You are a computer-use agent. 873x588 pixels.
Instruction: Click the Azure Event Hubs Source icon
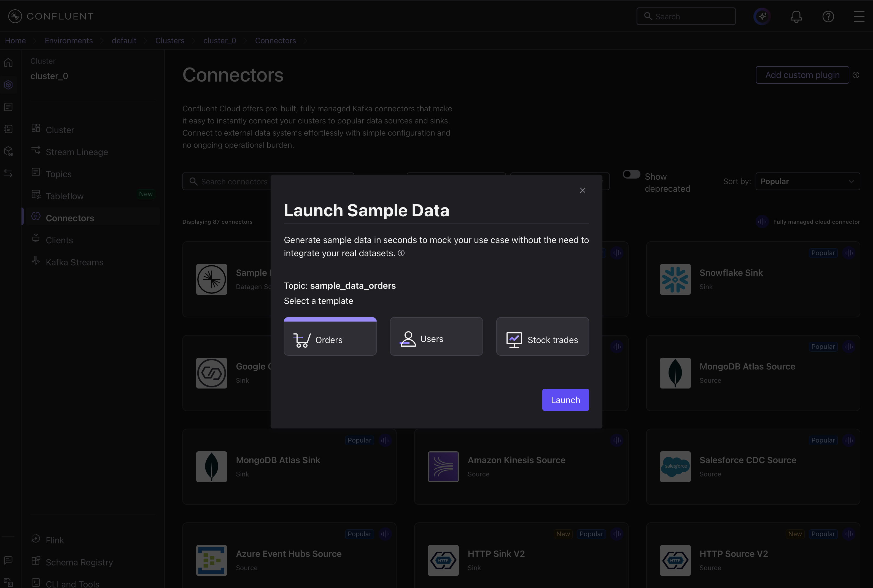point(212,560)
